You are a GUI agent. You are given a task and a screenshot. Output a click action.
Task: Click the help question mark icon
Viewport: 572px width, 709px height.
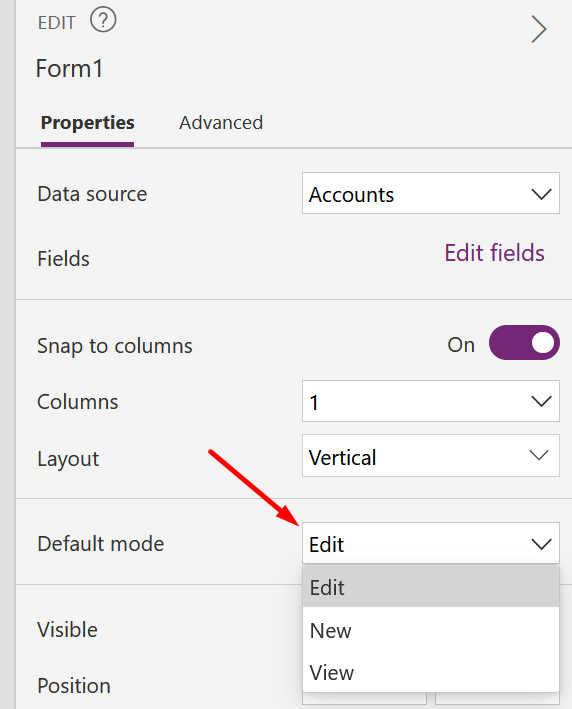(103, 21)
